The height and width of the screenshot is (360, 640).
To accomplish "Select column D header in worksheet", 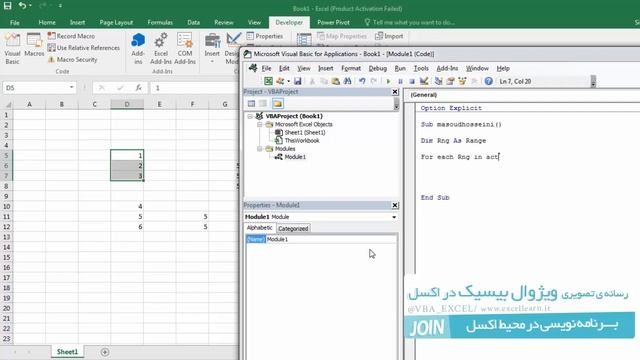I will 127,104.
